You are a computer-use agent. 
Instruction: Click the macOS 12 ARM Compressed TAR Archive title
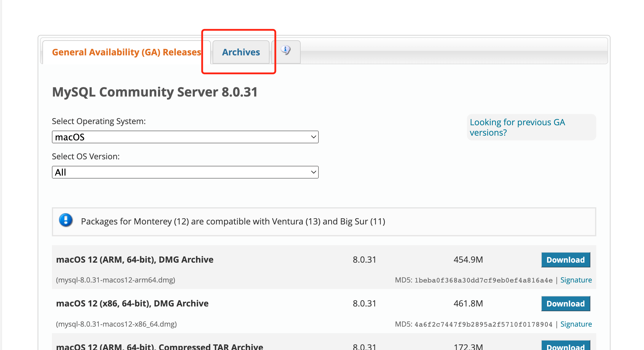(160, 346)
